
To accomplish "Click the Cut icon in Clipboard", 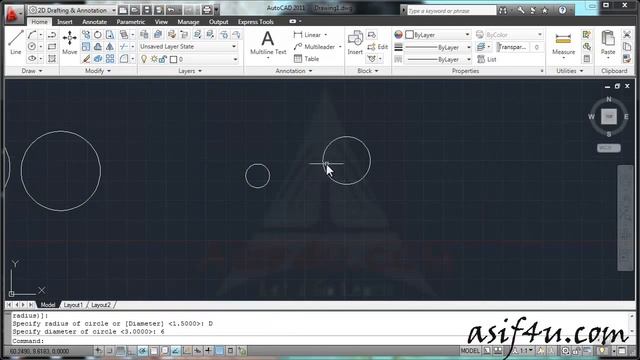I will [627, 35].
